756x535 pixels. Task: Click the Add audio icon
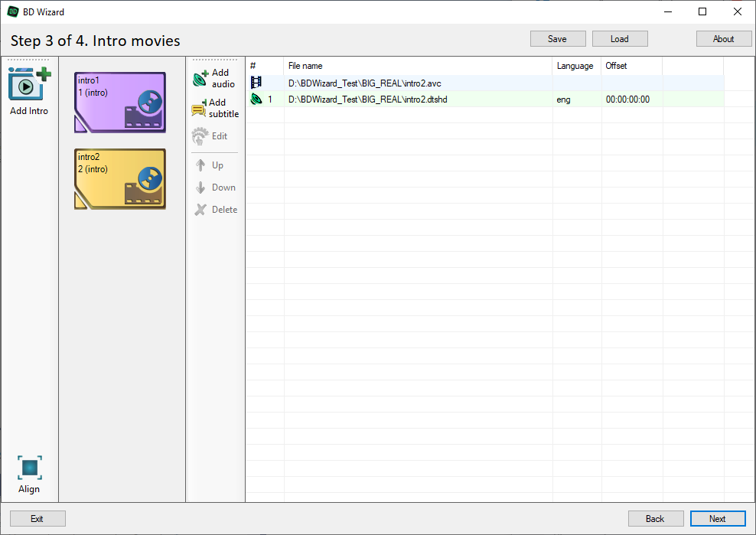point(200,78)
